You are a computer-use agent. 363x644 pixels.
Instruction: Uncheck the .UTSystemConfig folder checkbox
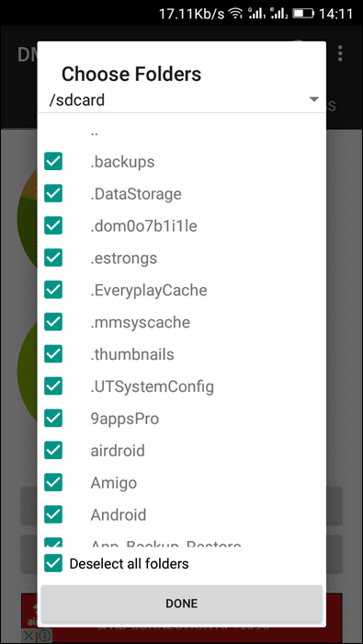click(53, 386)
